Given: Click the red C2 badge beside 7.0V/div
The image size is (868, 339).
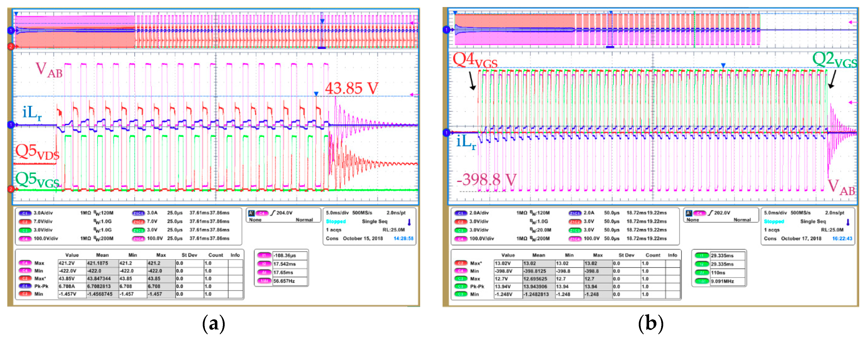Looking at the screenshot, I should tap(25, 222).
